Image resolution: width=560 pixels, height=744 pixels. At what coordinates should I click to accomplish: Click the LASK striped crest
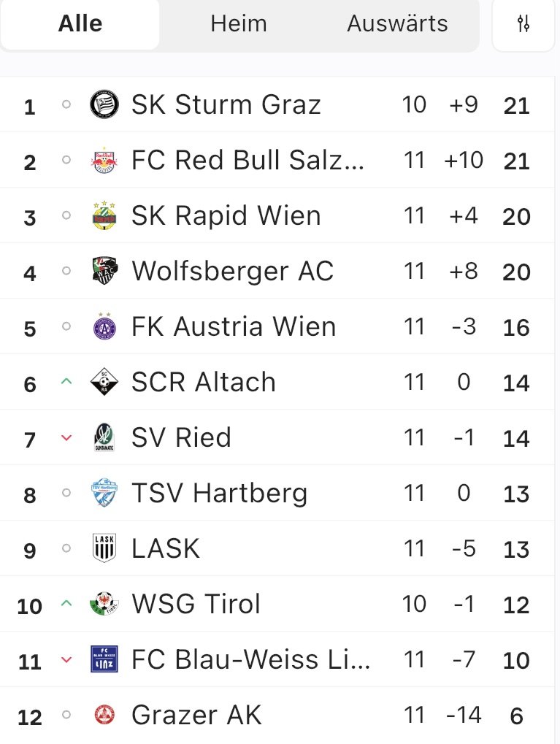[104, 549]
